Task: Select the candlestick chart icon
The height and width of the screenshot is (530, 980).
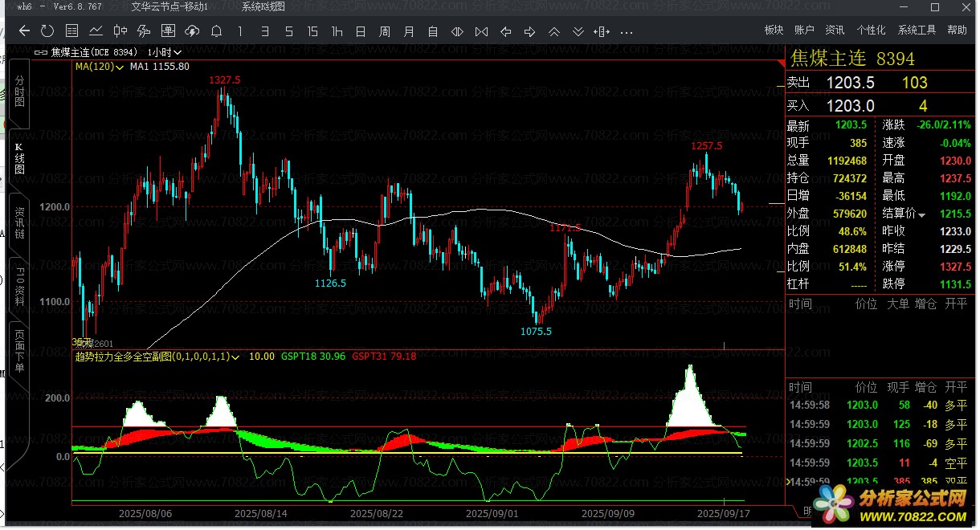Action: tap(120, 31)
